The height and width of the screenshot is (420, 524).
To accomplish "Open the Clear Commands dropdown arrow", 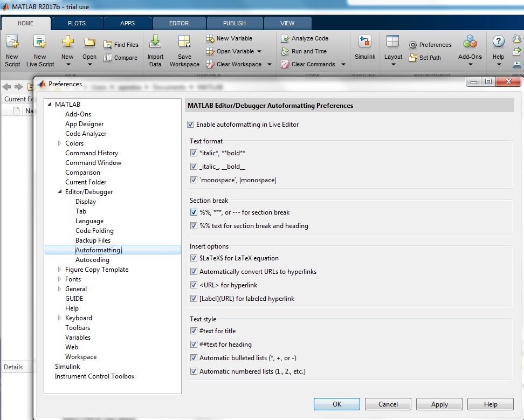I will 343,65.
